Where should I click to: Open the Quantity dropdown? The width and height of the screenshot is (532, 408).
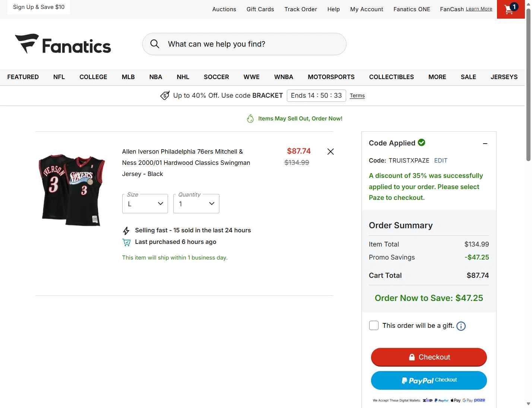pos(196,204)
